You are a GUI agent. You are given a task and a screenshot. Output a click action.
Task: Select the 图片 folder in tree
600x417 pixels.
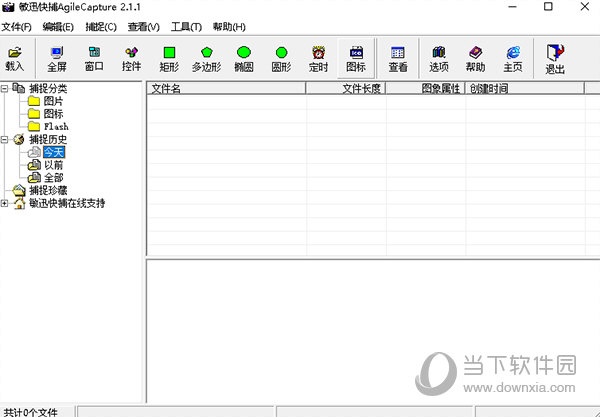(53, 101)
